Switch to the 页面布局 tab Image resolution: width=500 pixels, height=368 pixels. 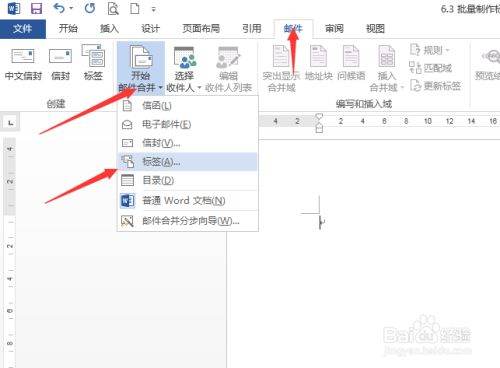click(x=201, y=29)
